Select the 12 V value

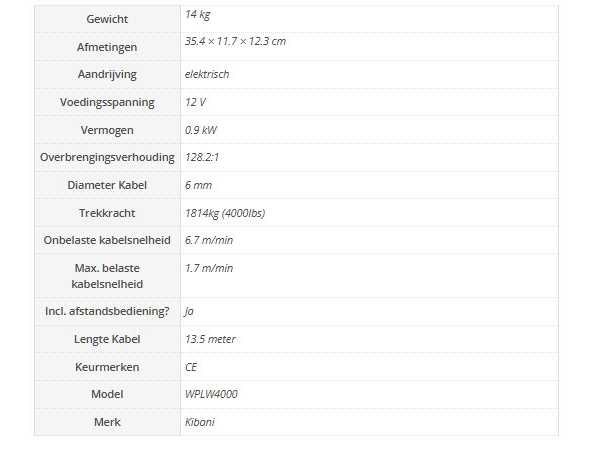tap(195, 103)
